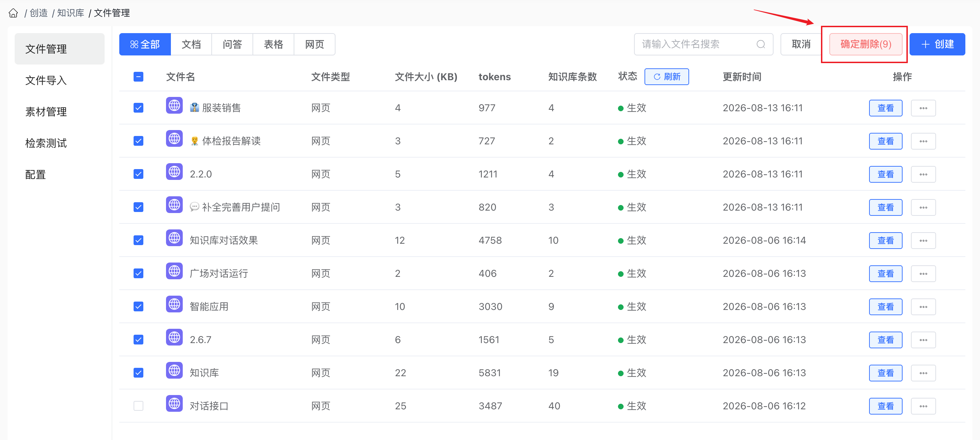Open more-actions menu for 知识库 row

(923, 373)
